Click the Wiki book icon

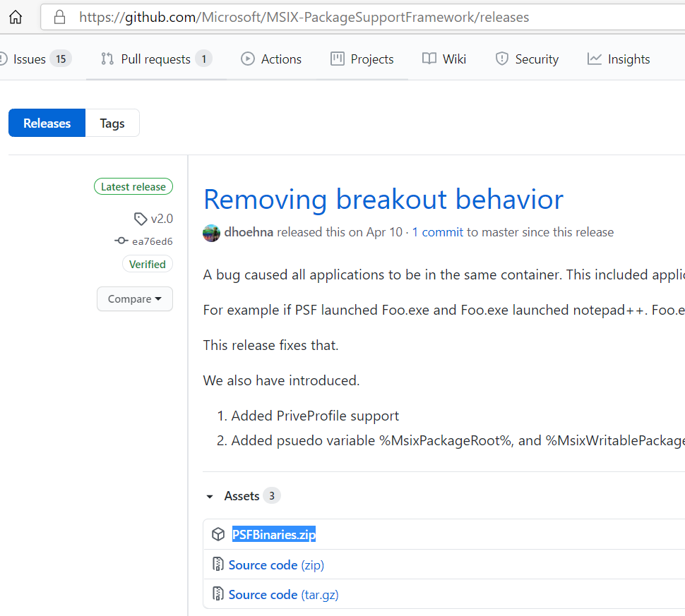pyautogui.click(x=429, y=59)
